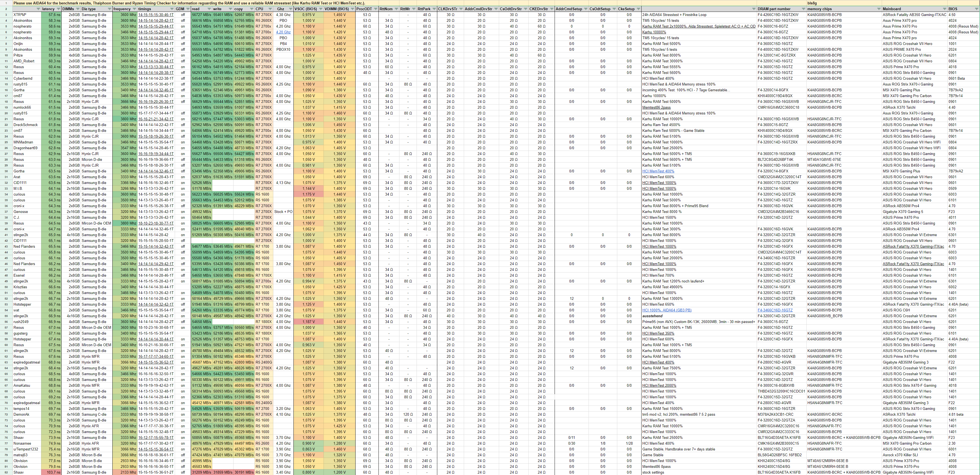Select the stock settings cell
980x475 pixels.
tap(699, 472)
